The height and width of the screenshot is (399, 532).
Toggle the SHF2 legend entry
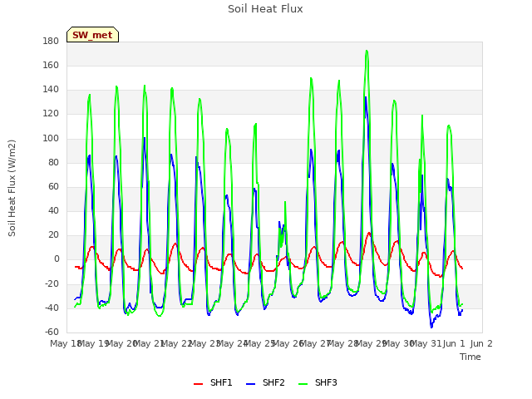(265, 382)
